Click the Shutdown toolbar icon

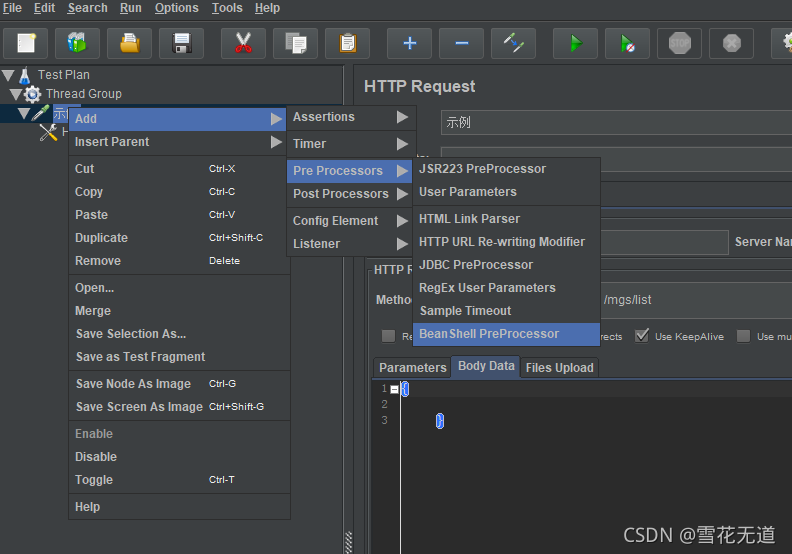tap(731, 43)
